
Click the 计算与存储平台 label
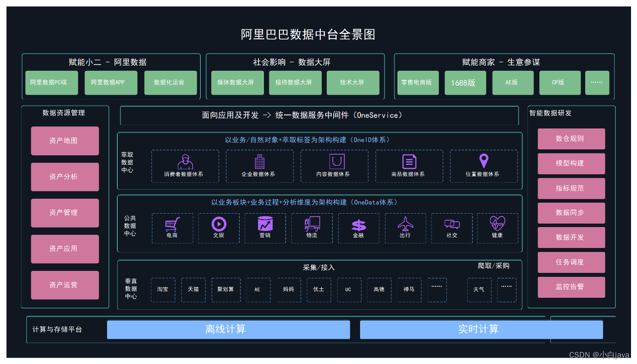pos(57,330)
